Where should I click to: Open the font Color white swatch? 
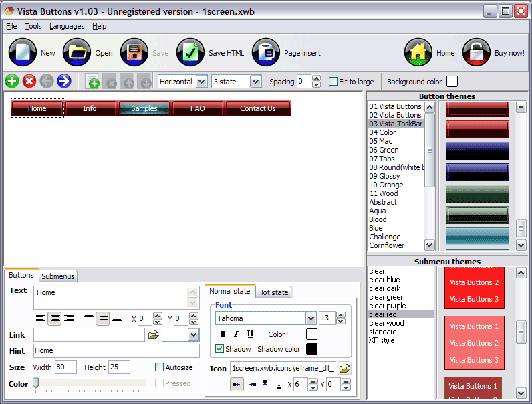[x=311, y=334]
